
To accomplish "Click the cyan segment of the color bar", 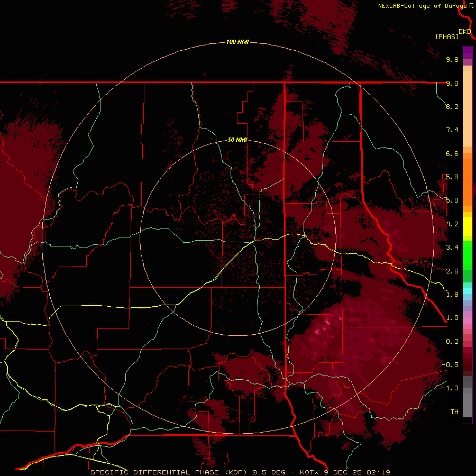I will tap(467, 291).
